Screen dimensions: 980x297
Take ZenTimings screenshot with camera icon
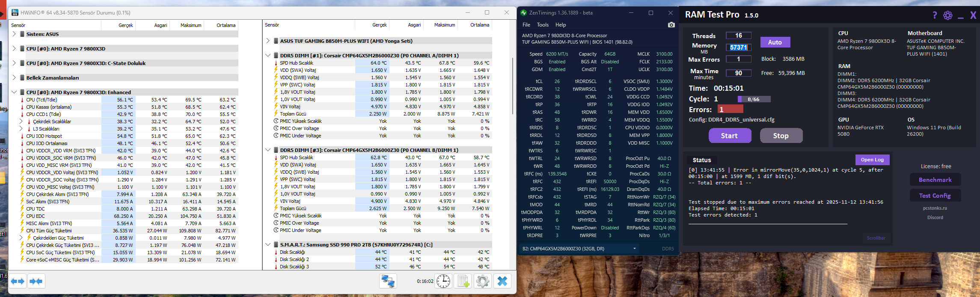[671, 25]
